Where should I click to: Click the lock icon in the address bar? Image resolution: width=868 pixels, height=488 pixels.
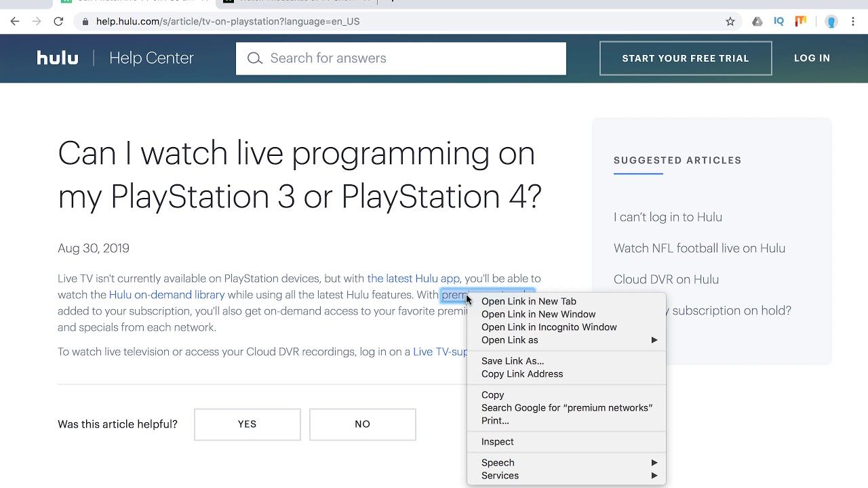(x=85, y=22)
